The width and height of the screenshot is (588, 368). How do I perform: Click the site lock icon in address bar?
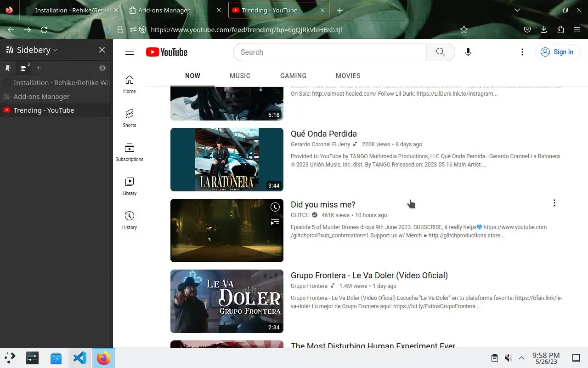click(120, 29)
